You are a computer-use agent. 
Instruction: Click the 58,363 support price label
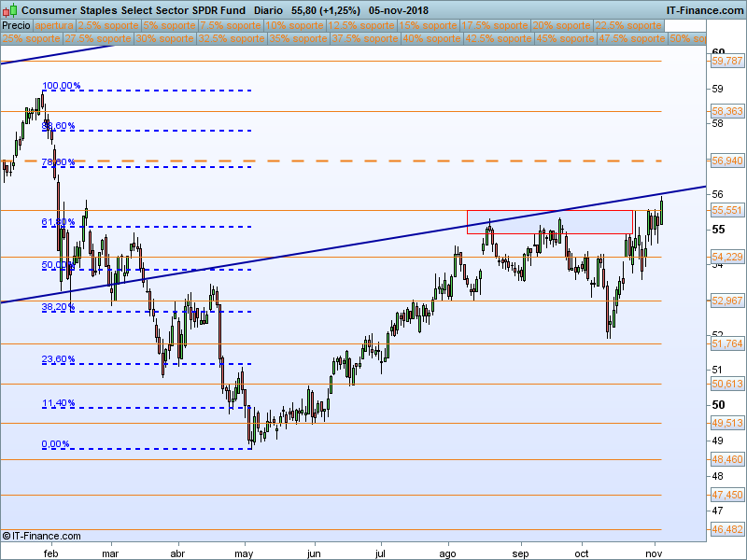click(727, 111)
